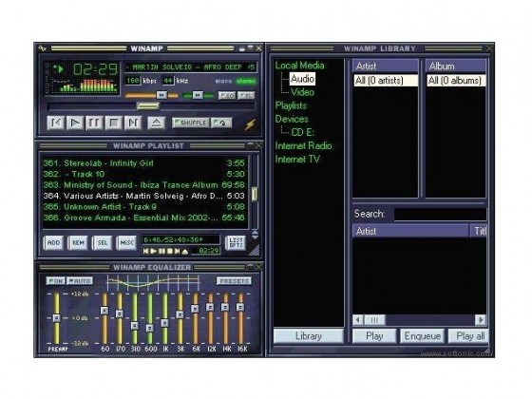
Task: Open the ADD menu in playlist
Action: [x=53, y=242]
